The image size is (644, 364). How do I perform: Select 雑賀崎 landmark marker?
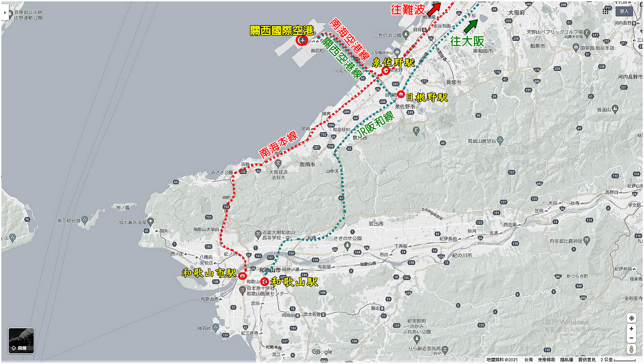click(216, 328)
